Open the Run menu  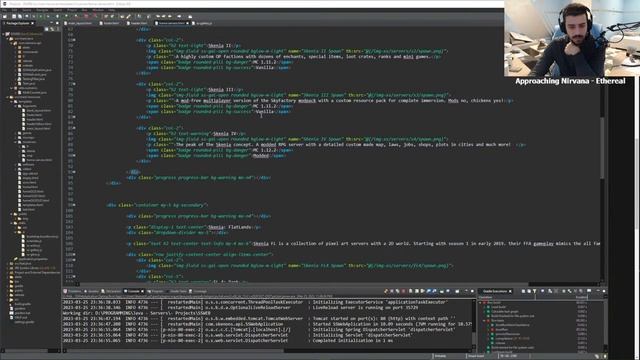(84, 10)
